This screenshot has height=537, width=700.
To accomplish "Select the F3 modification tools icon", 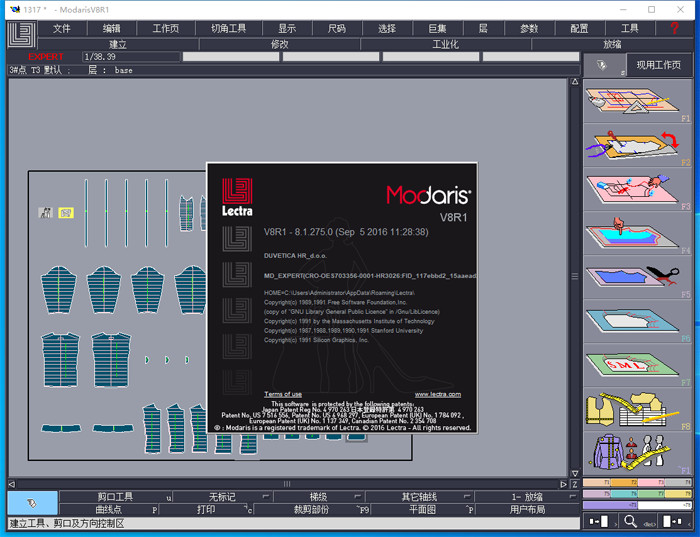I will click(637, 189).
